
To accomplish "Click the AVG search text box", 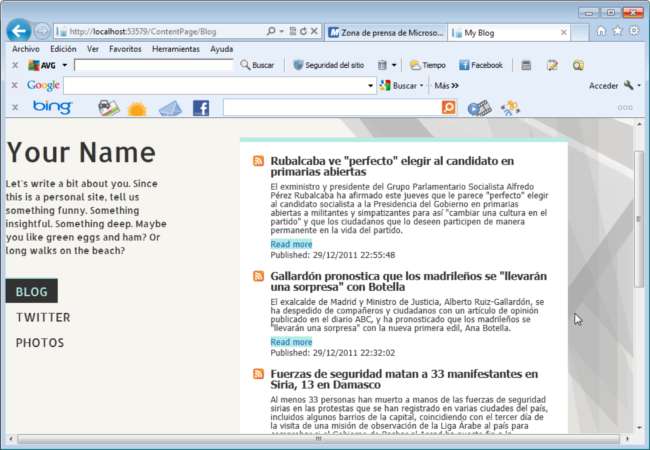I will click(154, 65).
